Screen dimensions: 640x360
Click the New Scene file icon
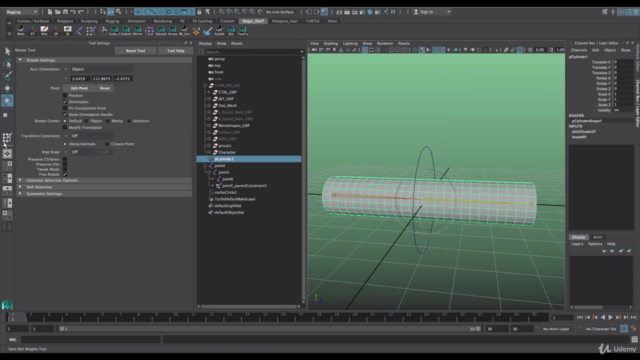tap(50, 12)
